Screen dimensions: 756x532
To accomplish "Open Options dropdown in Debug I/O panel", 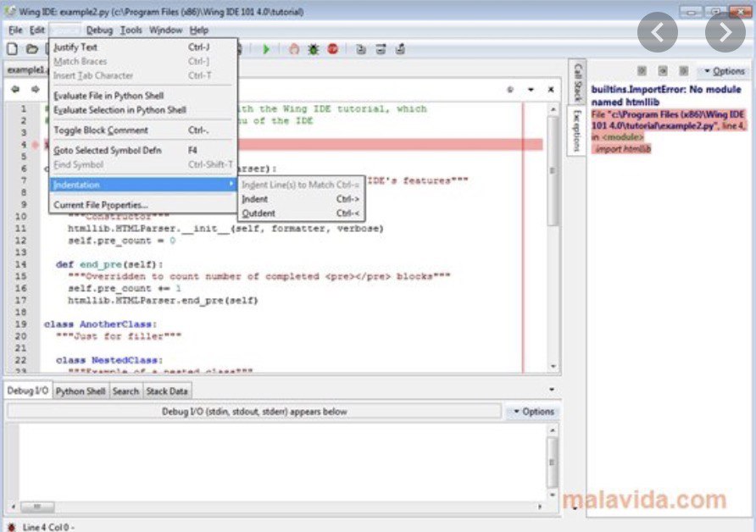I will click(533, 412).
